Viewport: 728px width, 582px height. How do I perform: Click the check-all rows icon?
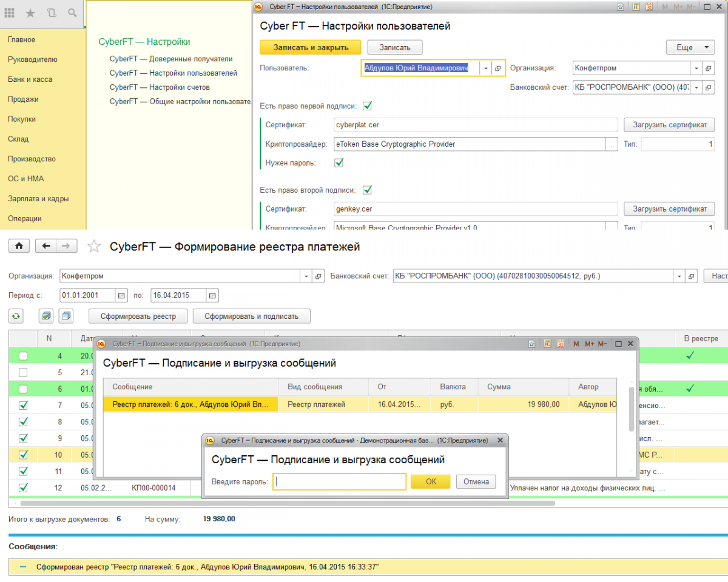point(46,316)
